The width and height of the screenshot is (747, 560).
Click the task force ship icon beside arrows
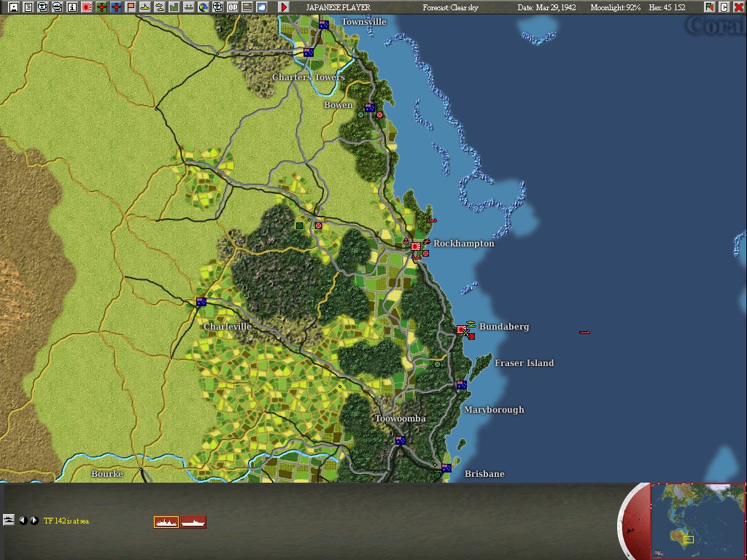(x=8, y=519)
